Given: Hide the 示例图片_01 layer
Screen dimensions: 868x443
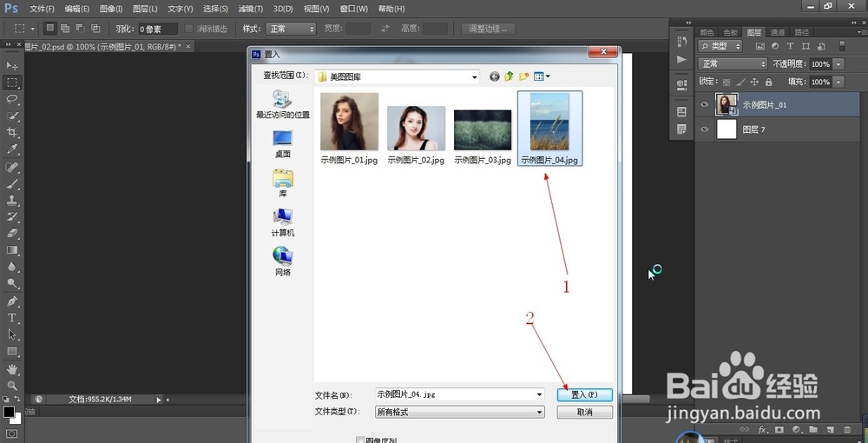Looking at the screenshot, I should pos(704,104).
